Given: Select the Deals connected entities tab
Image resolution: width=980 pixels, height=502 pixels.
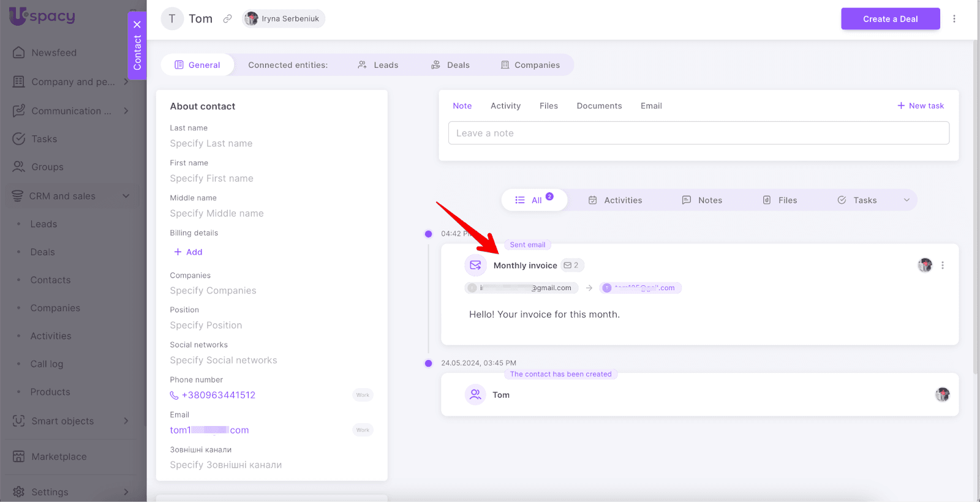Looking at the screenshot, I should pos(451,65).
